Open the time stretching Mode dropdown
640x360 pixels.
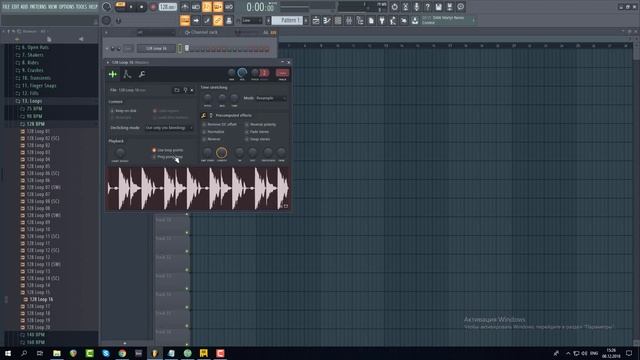[270, 98]
